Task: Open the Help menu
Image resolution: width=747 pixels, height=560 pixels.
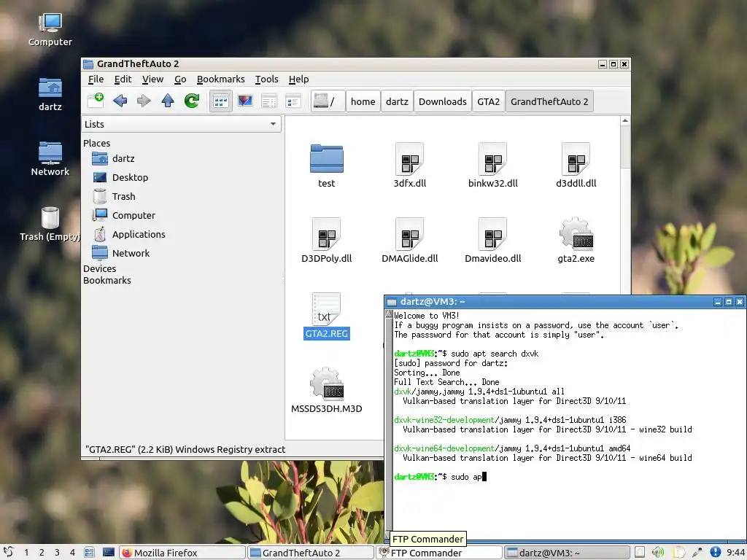Action: click(x=298, y=79)
